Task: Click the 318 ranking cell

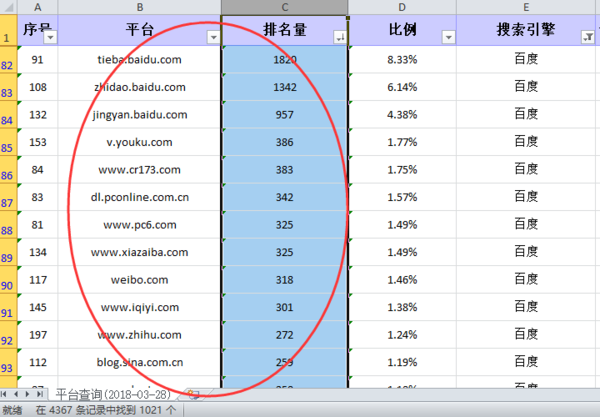Action: point(284,280)
